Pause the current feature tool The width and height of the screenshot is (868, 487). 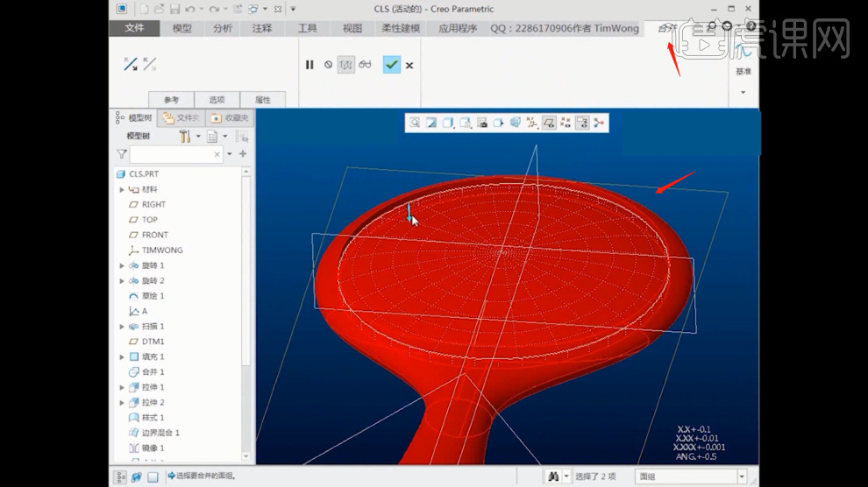coord(309,65)
